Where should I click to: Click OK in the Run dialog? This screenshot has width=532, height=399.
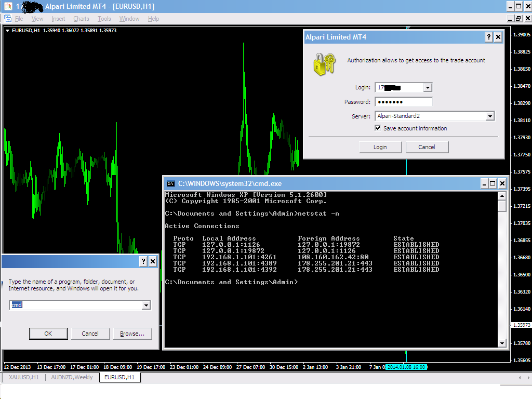(48, 334)
